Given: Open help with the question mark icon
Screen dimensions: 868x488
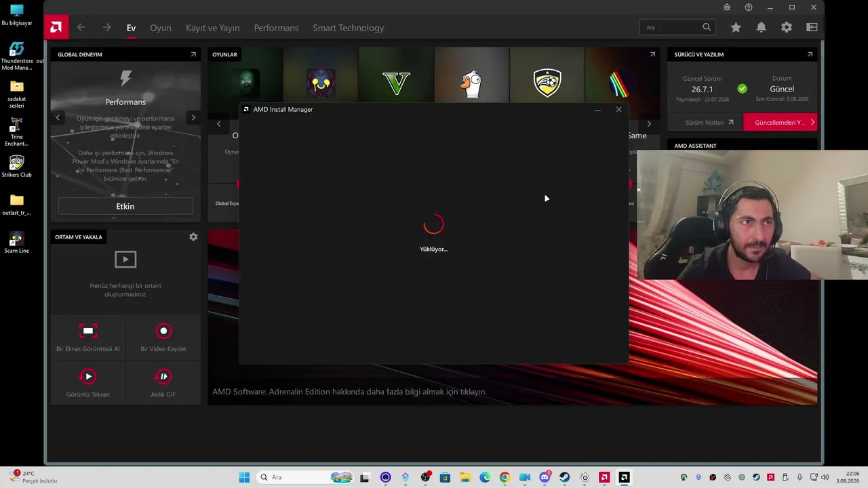Looking at the screenshot, I should tap(749, 7).
